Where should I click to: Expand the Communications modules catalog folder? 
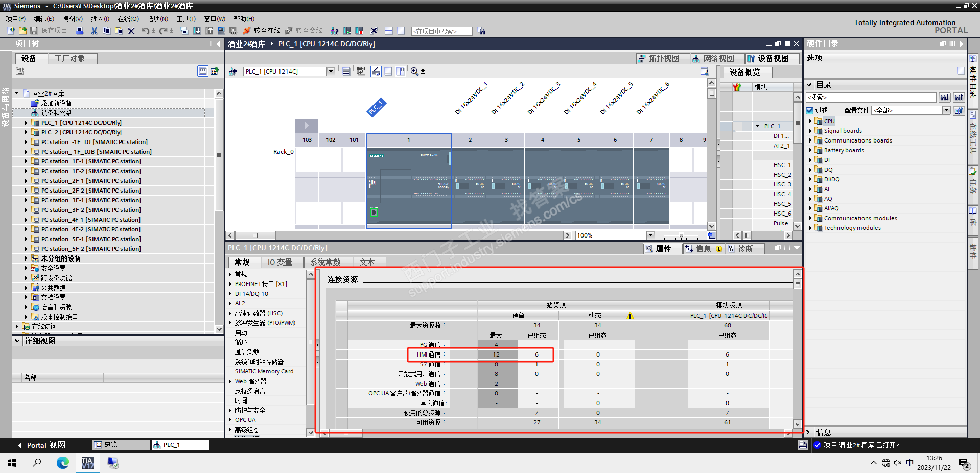[810, 218]
